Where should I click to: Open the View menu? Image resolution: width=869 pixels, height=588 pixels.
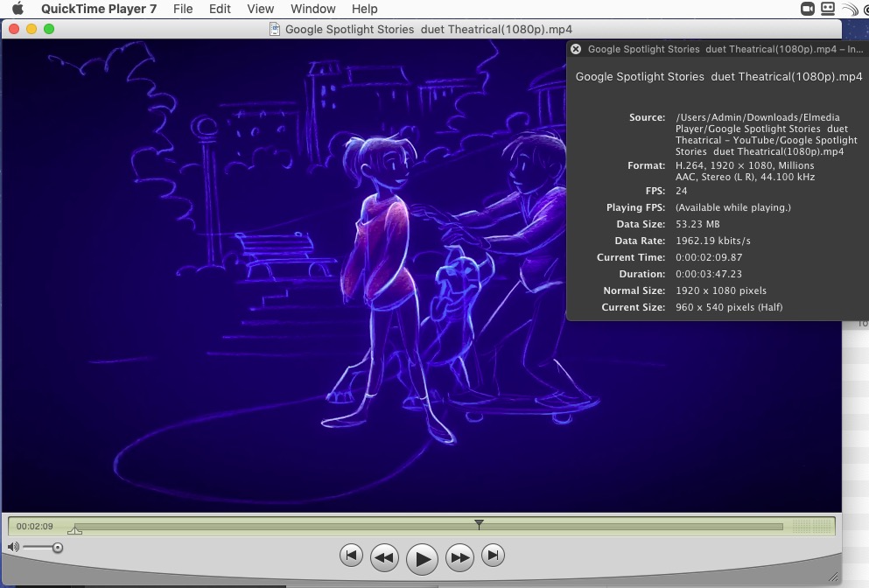point(261,9)
